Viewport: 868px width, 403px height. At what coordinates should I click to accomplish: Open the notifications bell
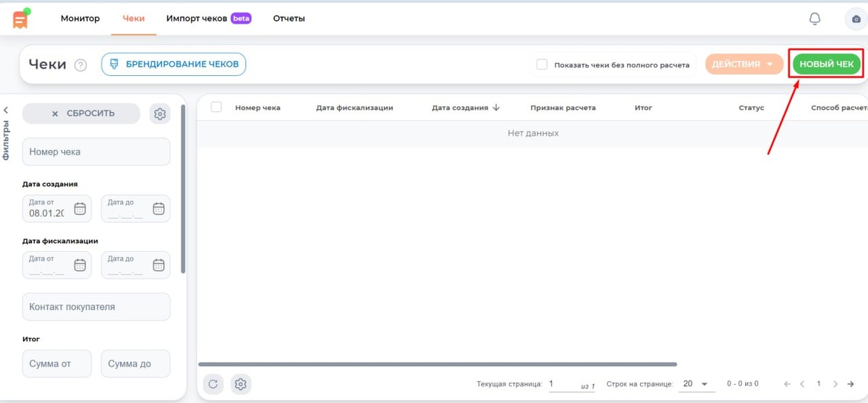(x=814, y=19)
